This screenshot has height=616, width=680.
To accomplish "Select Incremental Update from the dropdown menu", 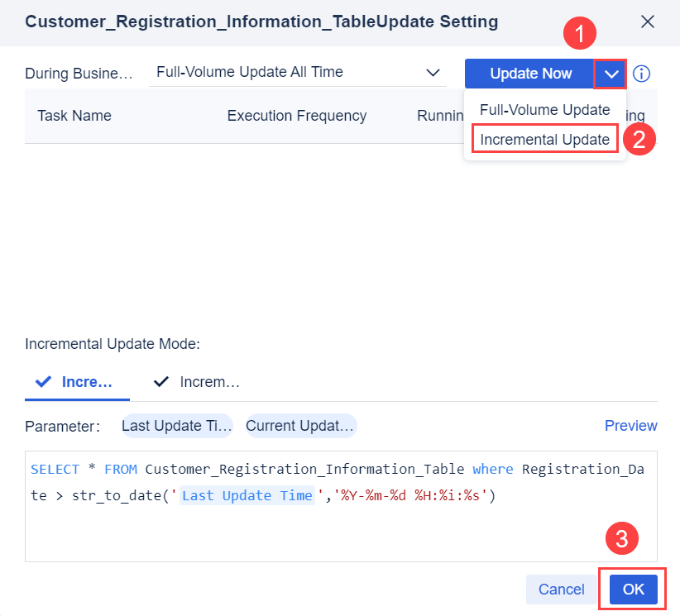I will (544, 139).
